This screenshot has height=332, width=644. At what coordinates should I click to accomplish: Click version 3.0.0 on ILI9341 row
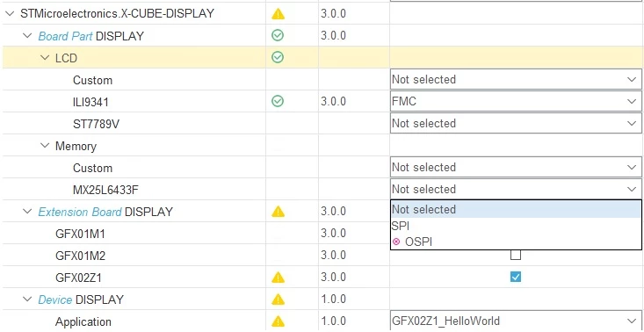tap(333, 101)
